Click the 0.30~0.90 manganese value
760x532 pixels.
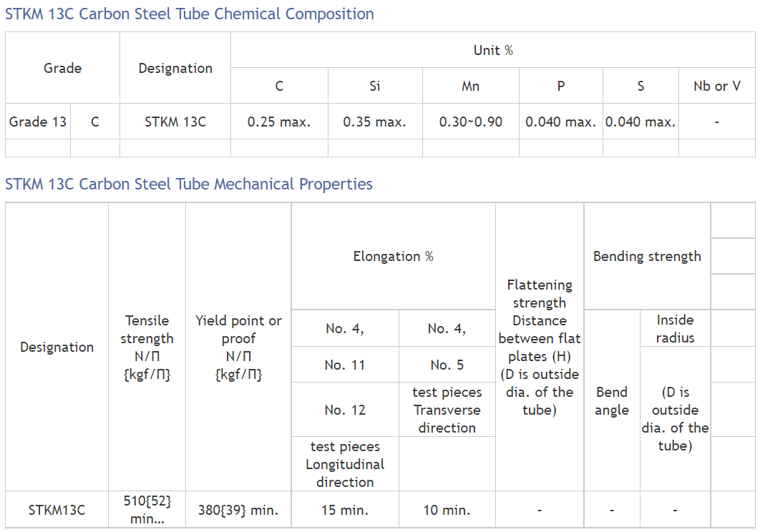click(470, 122)
